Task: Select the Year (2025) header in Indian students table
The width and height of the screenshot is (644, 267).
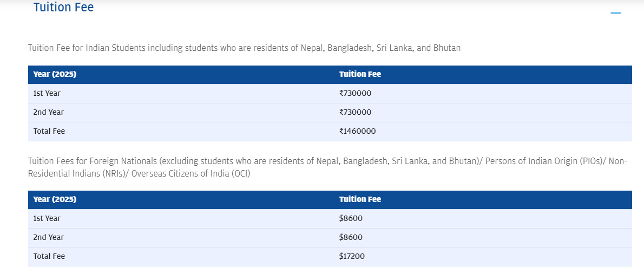Action: (x=55, y=74)
